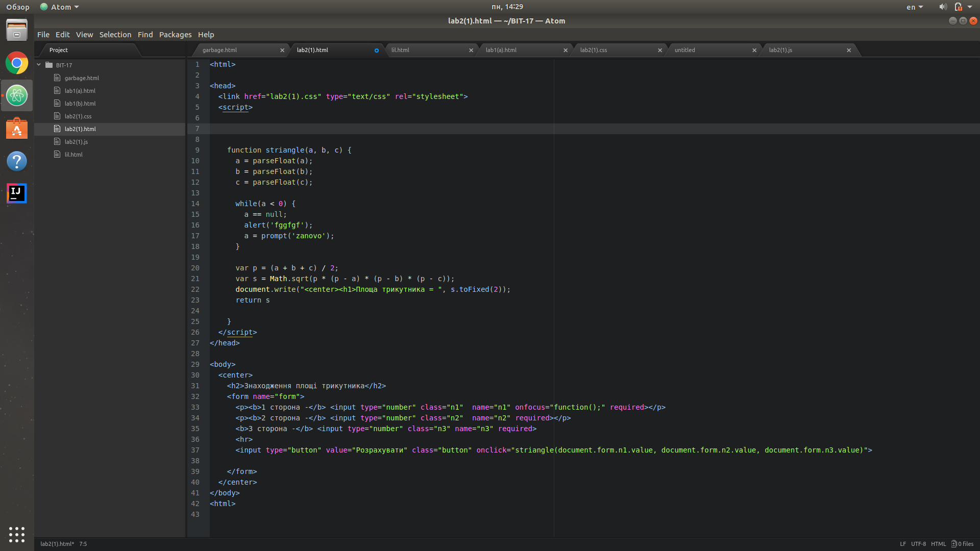Close the garbage.html tab
Viewport: 980px width, 551px height.
[282, 50]
